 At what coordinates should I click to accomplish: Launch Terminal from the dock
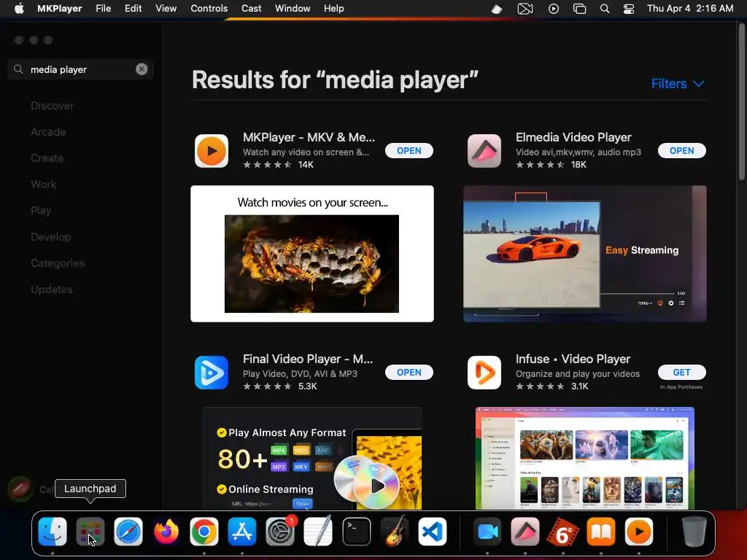point(356,532)
